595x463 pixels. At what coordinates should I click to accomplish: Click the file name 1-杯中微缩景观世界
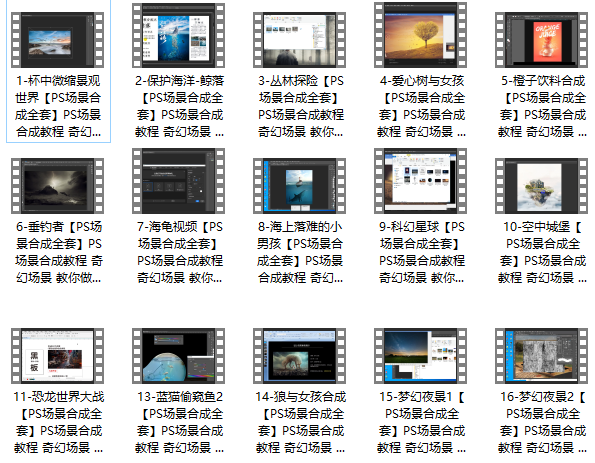click(x=58, y=106)
